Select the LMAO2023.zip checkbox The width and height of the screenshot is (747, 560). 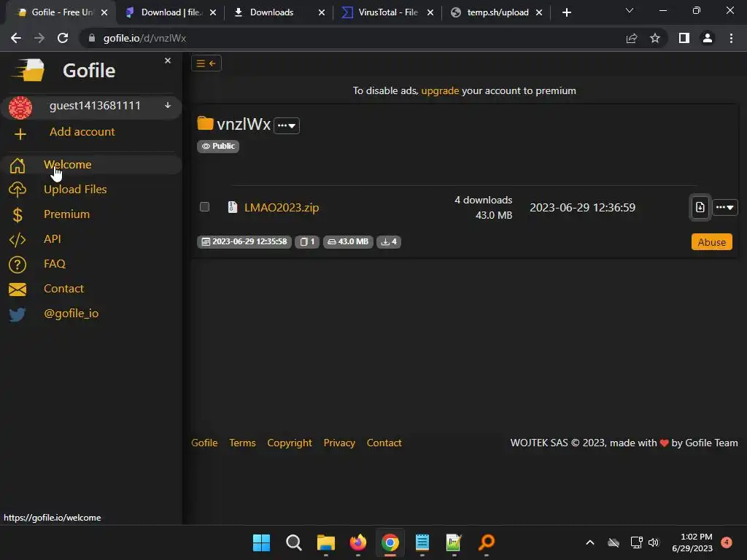click(x=204, y=206)
